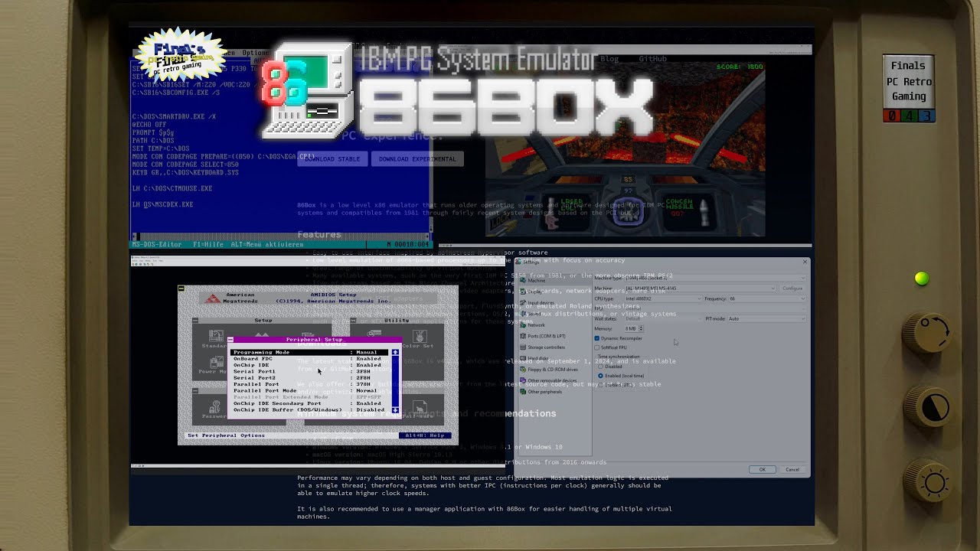Select Floppy & CD-ROM drives category

pyautogui.click(x=553, y=370)
